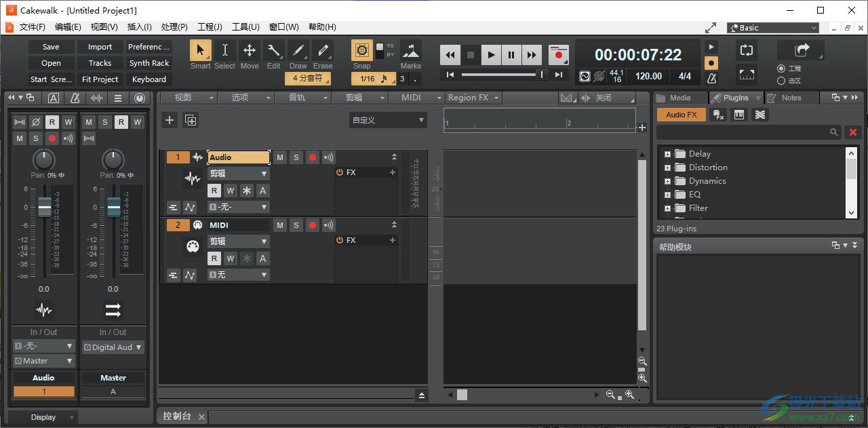Click the Add Track plus icon

[169, 120]
